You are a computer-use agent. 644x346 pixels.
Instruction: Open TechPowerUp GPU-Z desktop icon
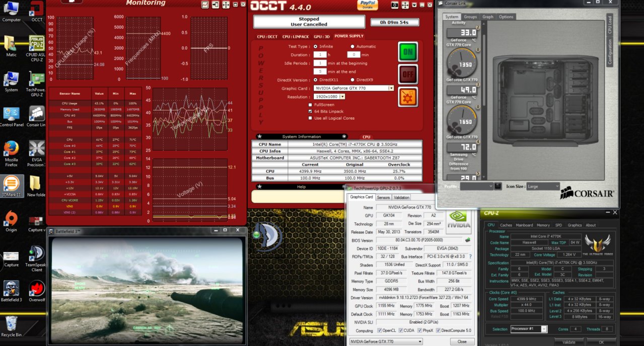36,84
